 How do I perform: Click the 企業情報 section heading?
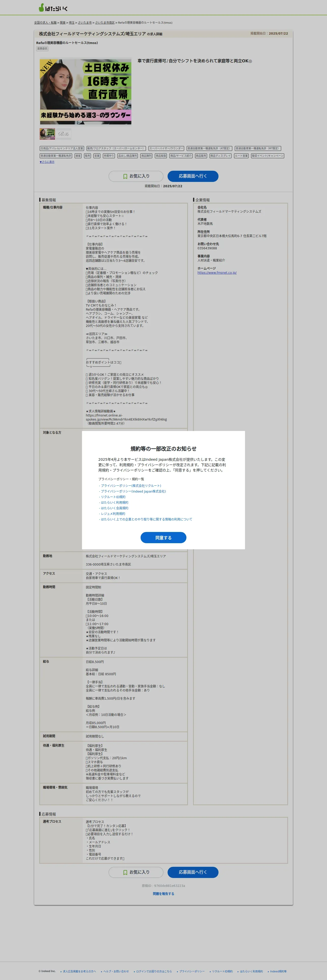[202, 200]
